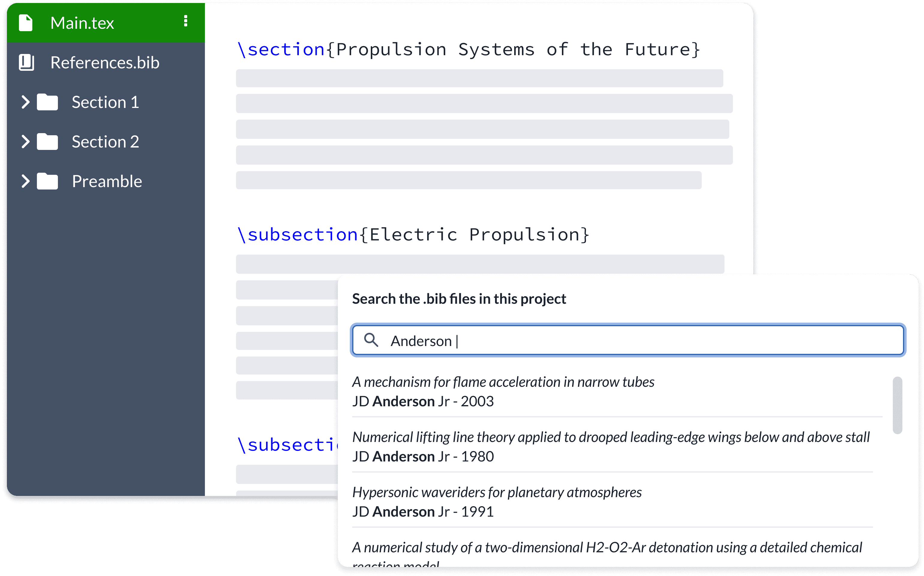
Task: Click the magnifying glass in the search bar
Action: point(372,340)
